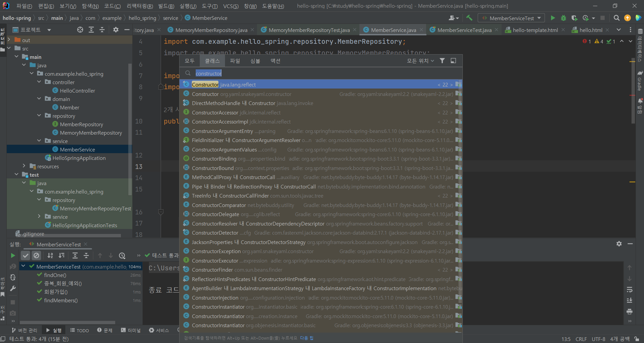Open HelloController in project tree
Viewport: 644px width, 343px height.
[77, 91]
